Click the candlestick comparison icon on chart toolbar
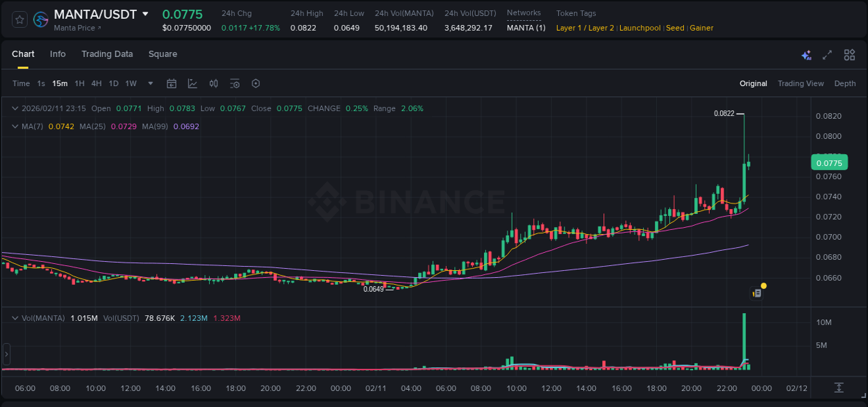 [x=213, y=83]
